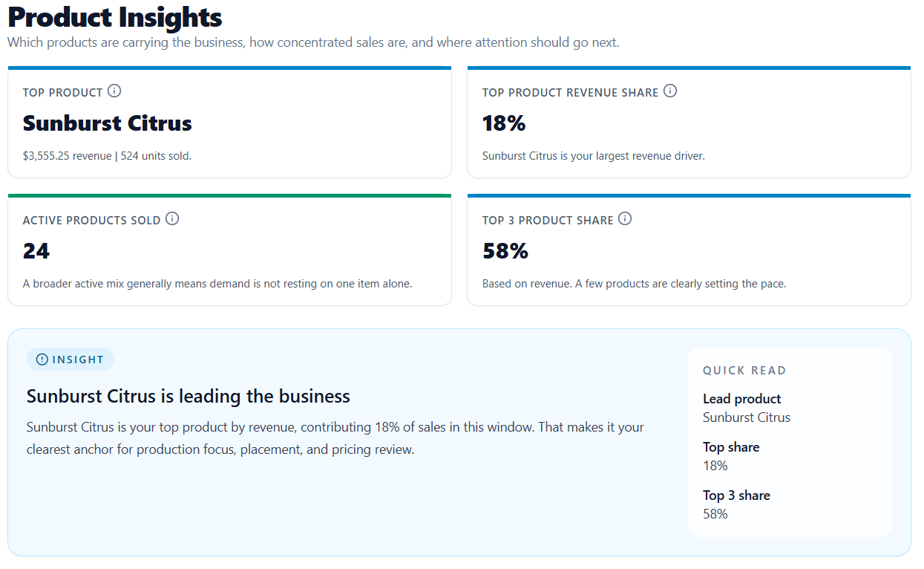
Task: Click the Active Products Sold info icon
Action: click(x=172, y=218)
